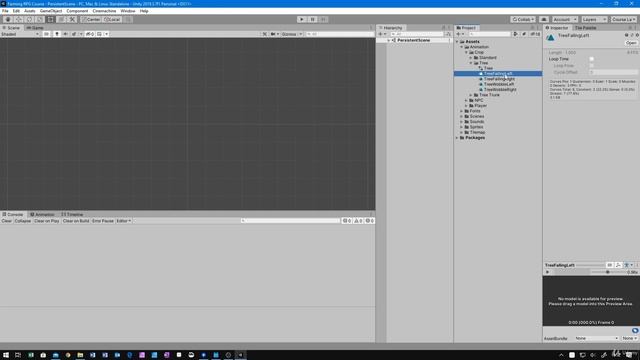This screenshot has width=640, height=360.
Task: Switch to the Timeline tab
Action: tap(72, 214)
